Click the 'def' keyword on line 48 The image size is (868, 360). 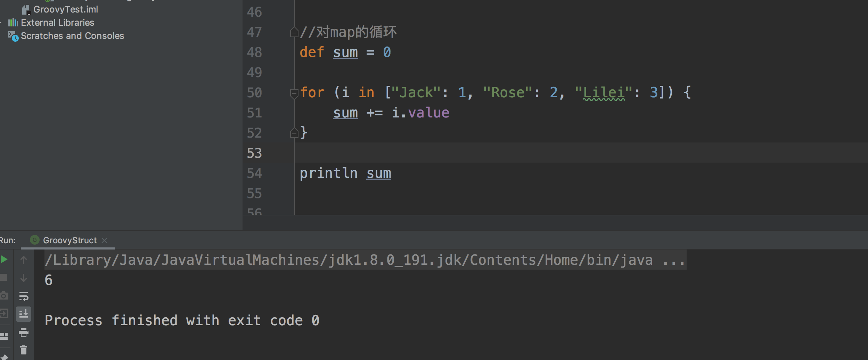(x=312, y=52)
